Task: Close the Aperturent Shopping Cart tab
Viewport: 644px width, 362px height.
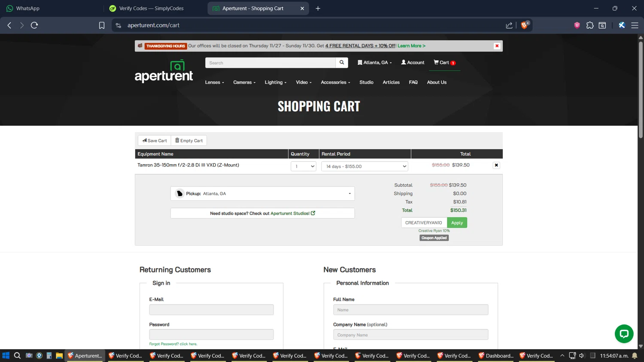Action: point(302,8)
